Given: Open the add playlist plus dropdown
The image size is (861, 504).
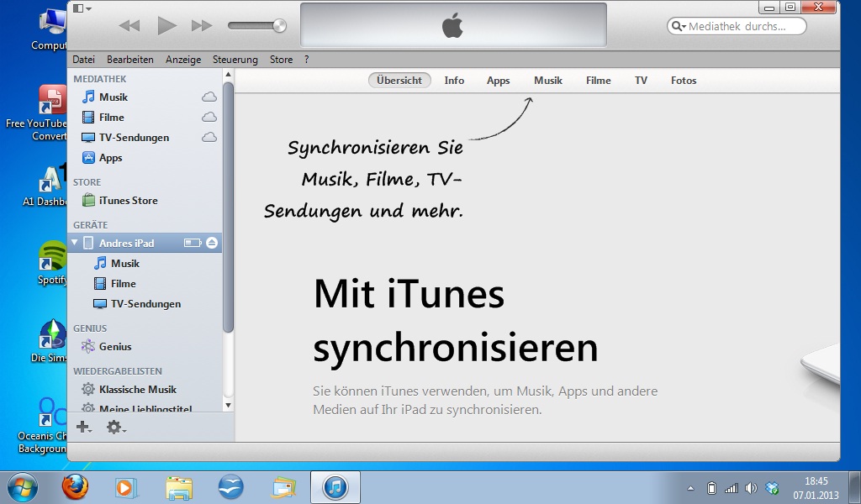Looking at the screenshot, I should pos(83,428).
